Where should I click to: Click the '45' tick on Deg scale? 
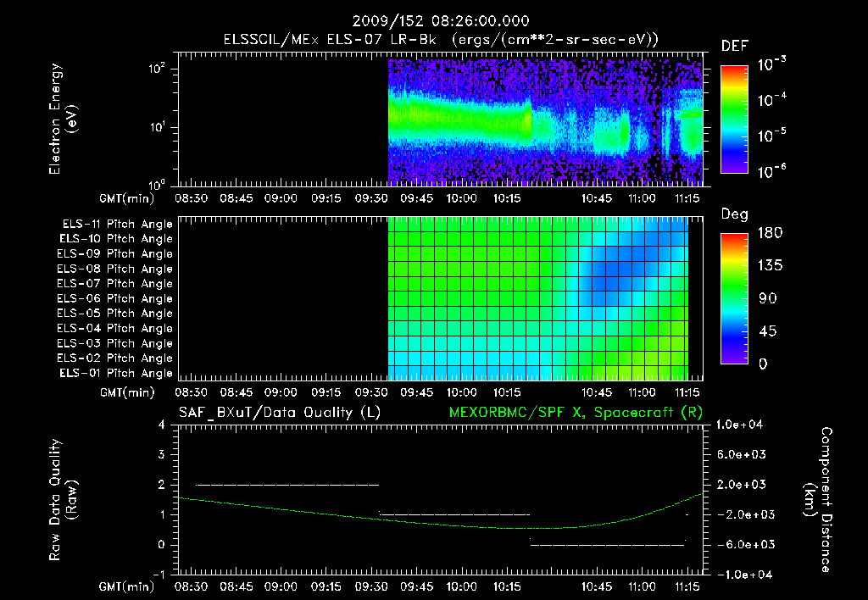click(768, 331)
